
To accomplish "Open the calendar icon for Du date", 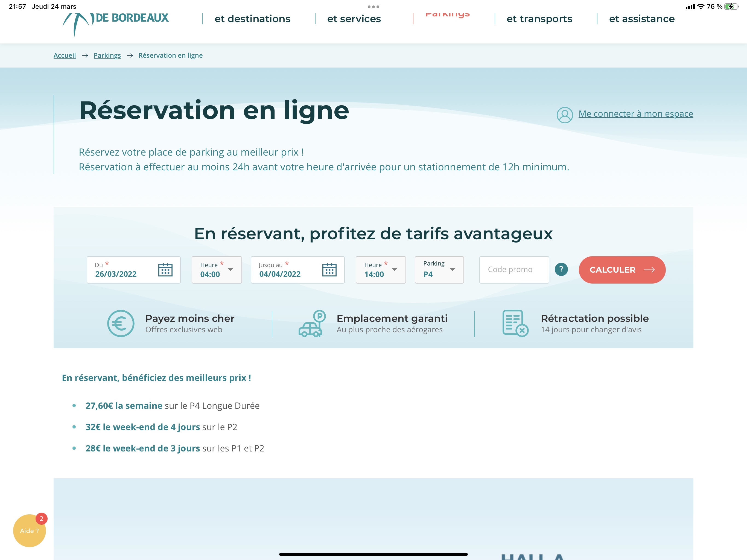I will (165, 270).
